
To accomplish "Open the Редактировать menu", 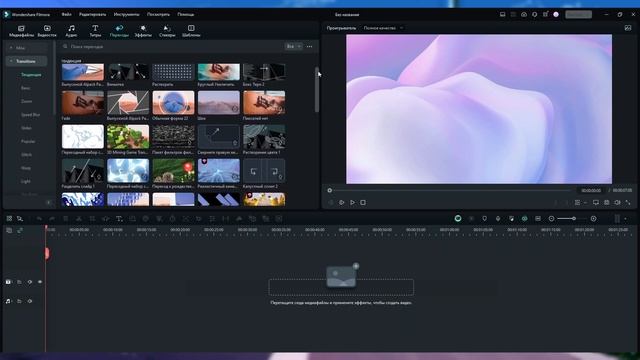I will coord(92,14).
